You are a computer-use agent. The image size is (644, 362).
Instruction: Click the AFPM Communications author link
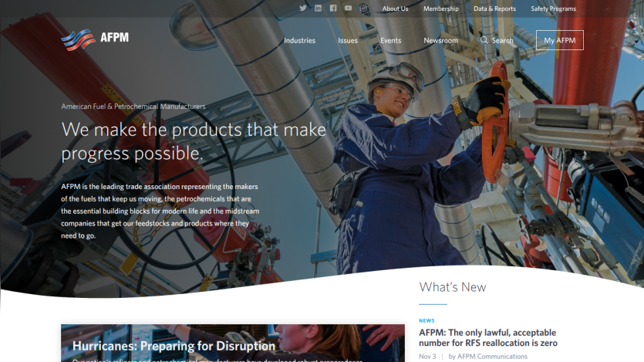(x=492, y=357)
